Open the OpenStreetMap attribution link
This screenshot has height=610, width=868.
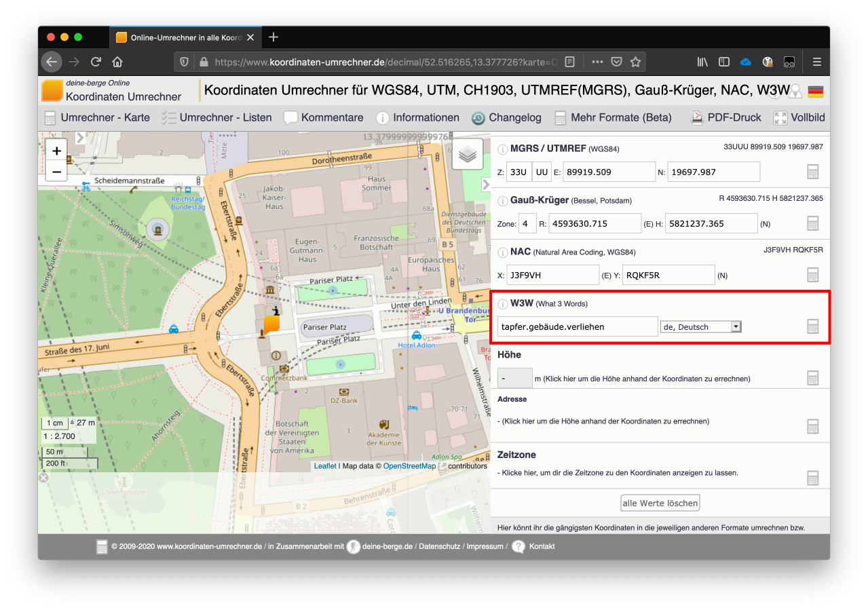[409, 466]
